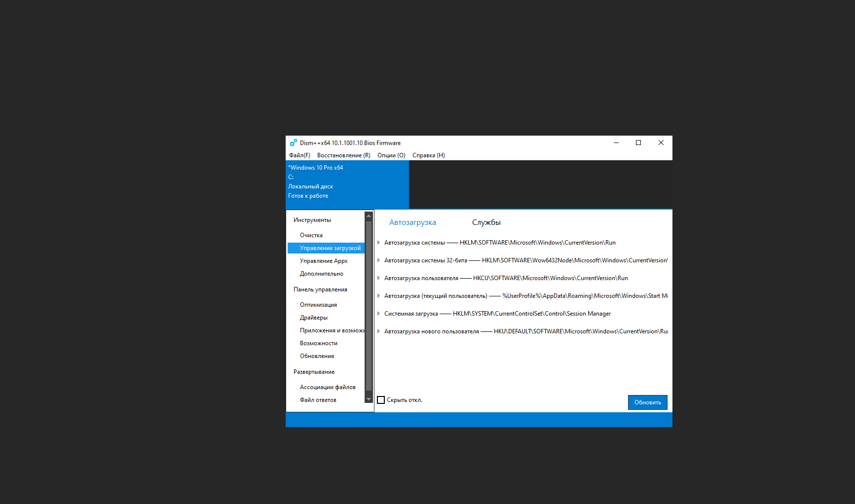Expand 'Автозагрузка системы' HKLM Run entry
This screenshot has width=855, height=504.
(x=379, y=243)
